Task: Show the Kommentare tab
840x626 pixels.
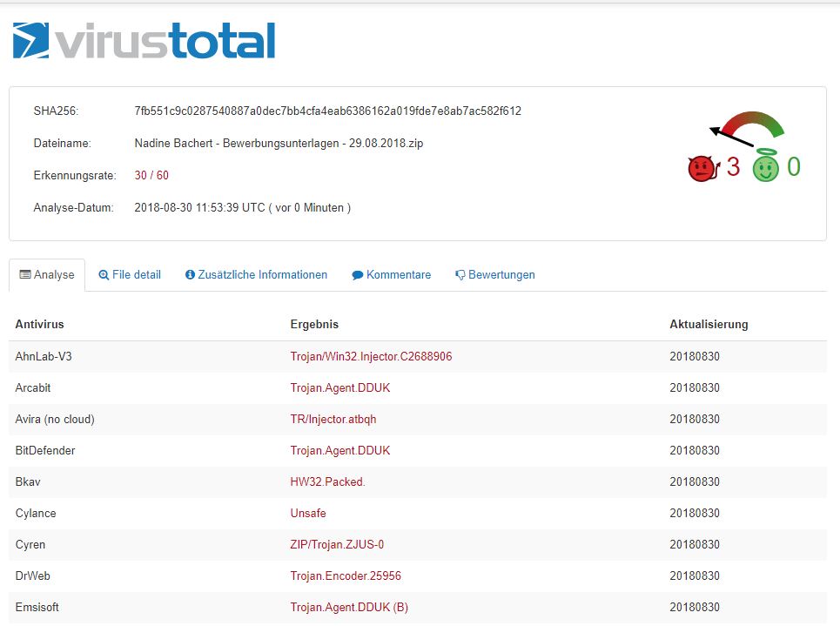Action: (391, 275)
